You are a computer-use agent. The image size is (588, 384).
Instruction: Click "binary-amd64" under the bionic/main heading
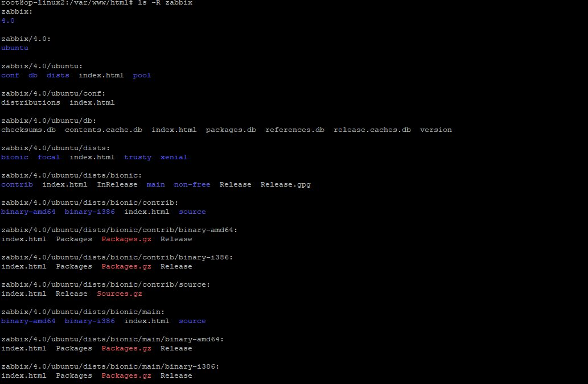pyautogui.click(x=28, y=321)
